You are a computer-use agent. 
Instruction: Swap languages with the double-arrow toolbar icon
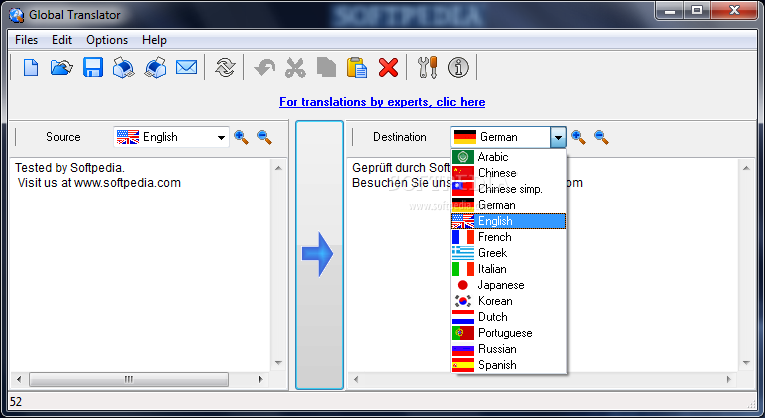click(225, 67)
